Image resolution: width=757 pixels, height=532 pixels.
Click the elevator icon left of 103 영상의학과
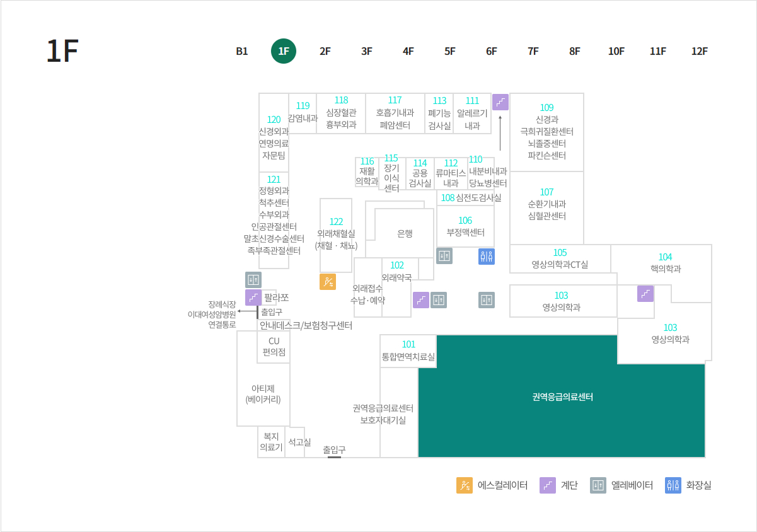point(486,300)
